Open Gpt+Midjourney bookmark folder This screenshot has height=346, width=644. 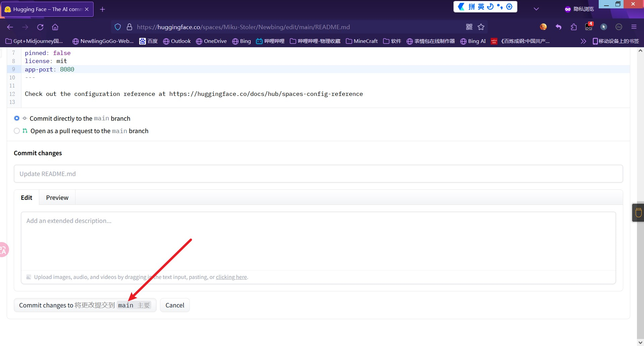[35, 41]
